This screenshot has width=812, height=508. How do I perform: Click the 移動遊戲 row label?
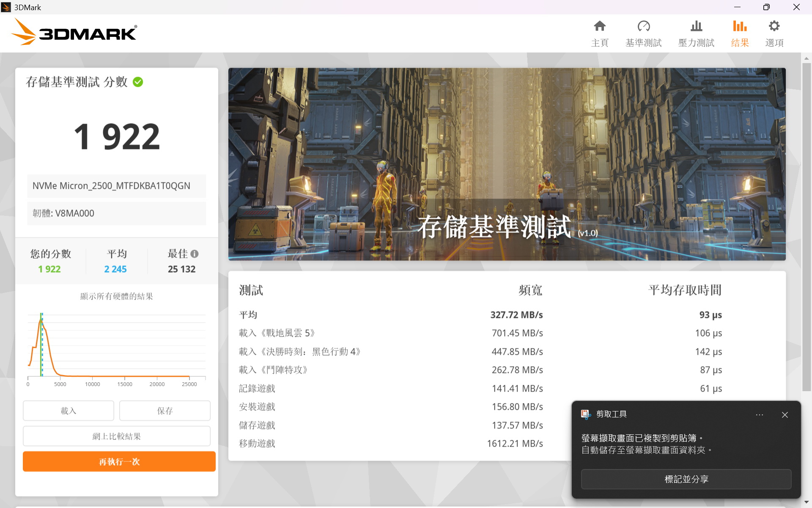[257, 444]
